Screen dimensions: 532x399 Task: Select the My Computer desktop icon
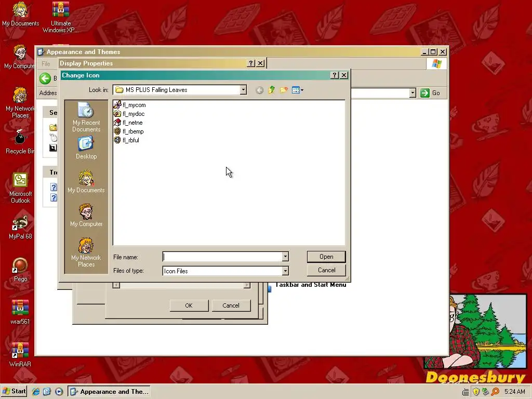pos(20,57)
